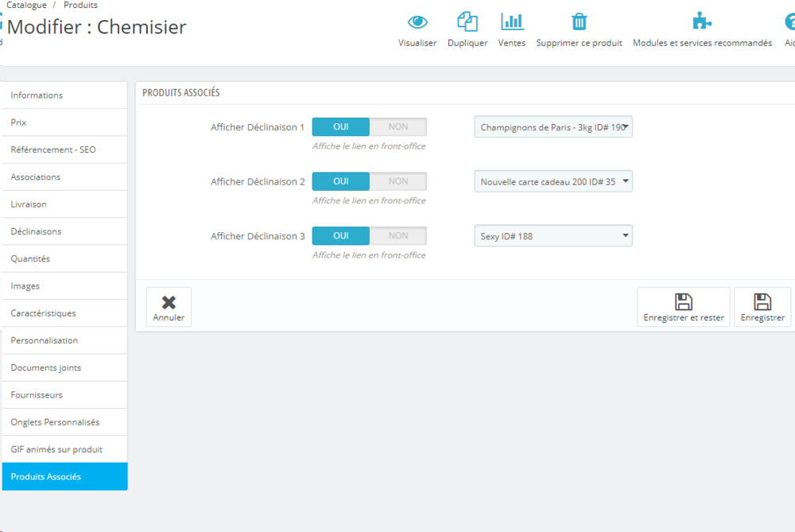Screen dimensions: 795x532
Task: Select the Produits Associés tab
Action: coord(65,476)
